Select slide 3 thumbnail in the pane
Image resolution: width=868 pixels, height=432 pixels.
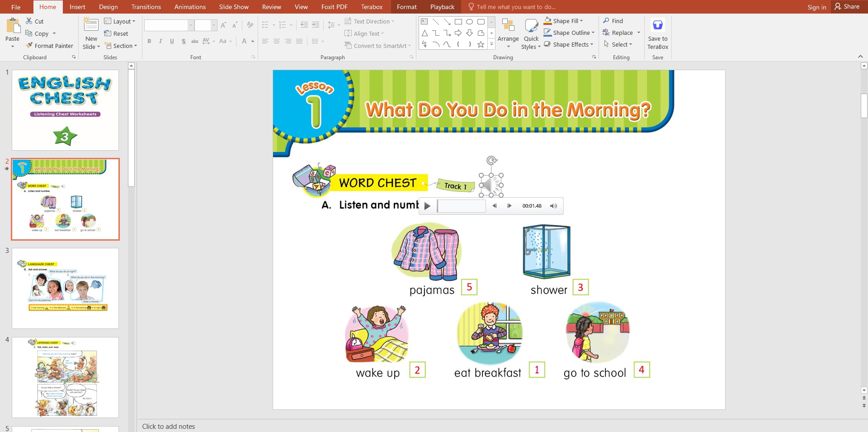tap(66, 288)
